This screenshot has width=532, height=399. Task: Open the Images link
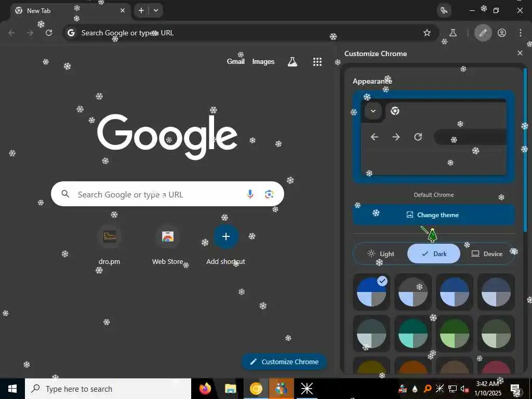263,61
